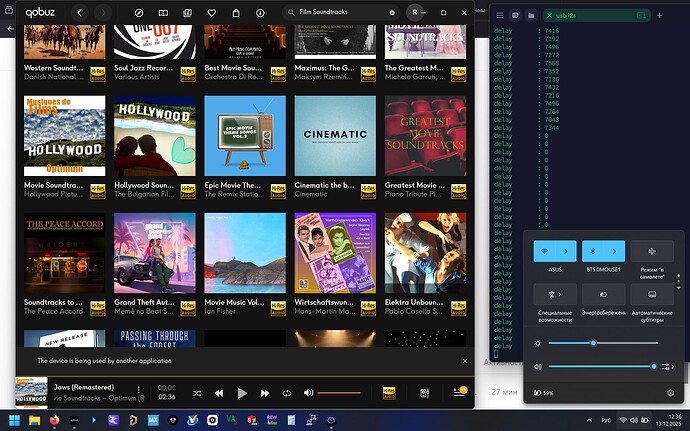The height and width of the screenshot is (431, 690).
Task: Open Movie Soundtracks Hollywood Optimum album
Action: (65, 136)
